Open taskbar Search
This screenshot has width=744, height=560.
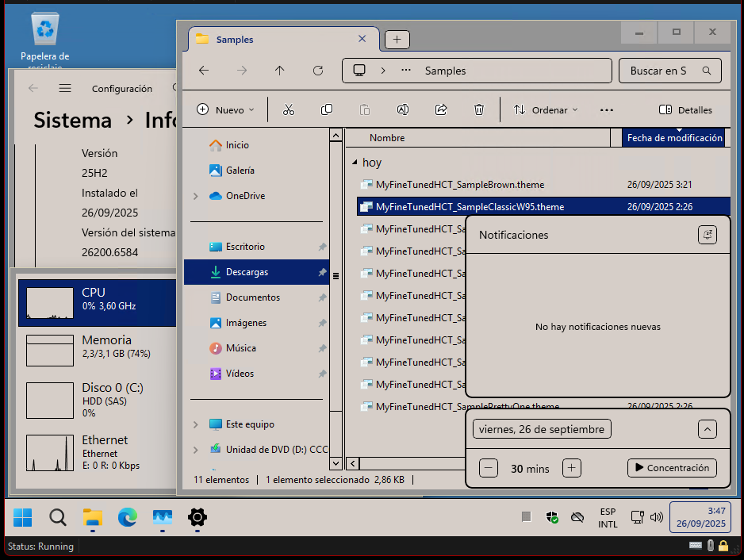click(x=58, y=517)
